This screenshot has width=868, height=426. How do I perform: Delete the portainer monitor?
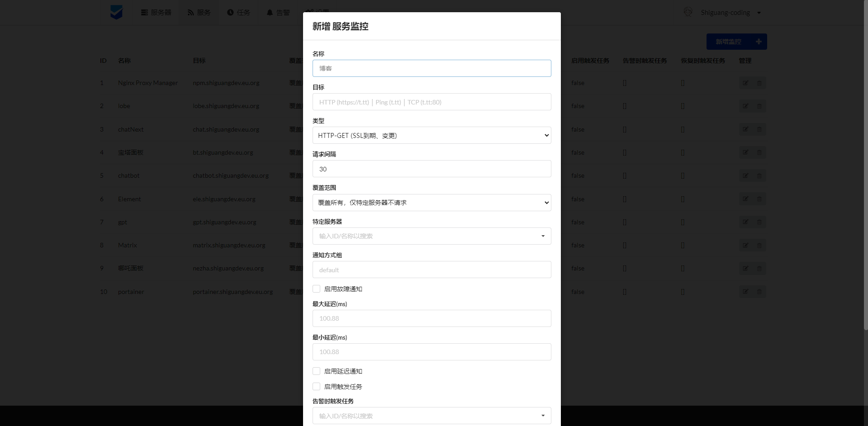[759, 292]
